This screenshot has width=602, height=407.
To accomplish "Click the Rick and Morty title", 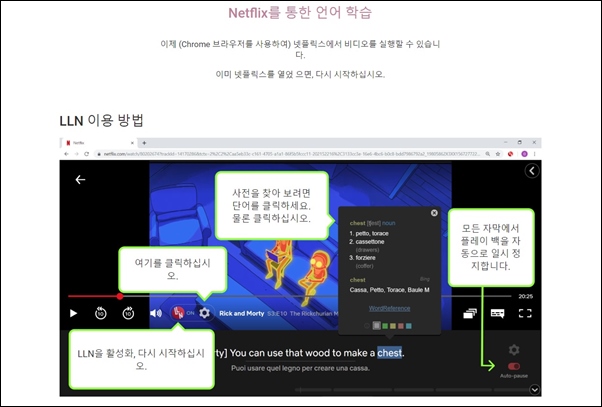I will pyautogui.click(x=241, y=313).
